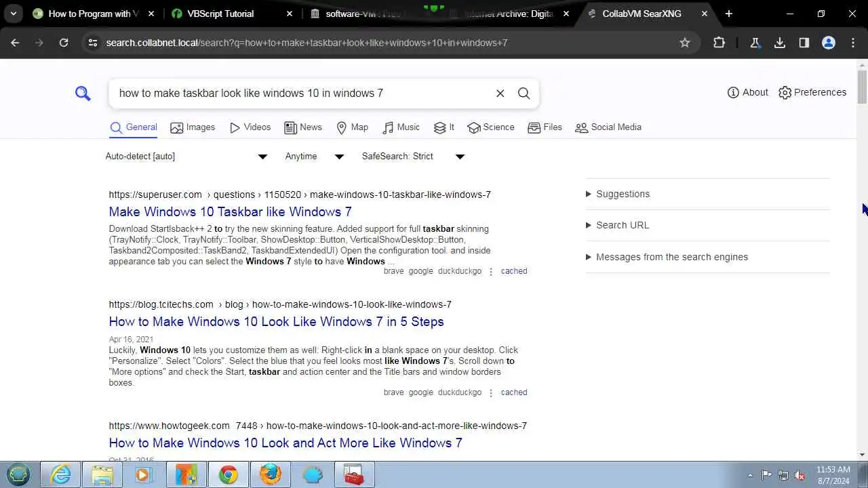Open Windows Explorer from taskbar
Image resolution: width=868 pixels, height=488 pixels.
pyautogui.click(x=102, y=474)
